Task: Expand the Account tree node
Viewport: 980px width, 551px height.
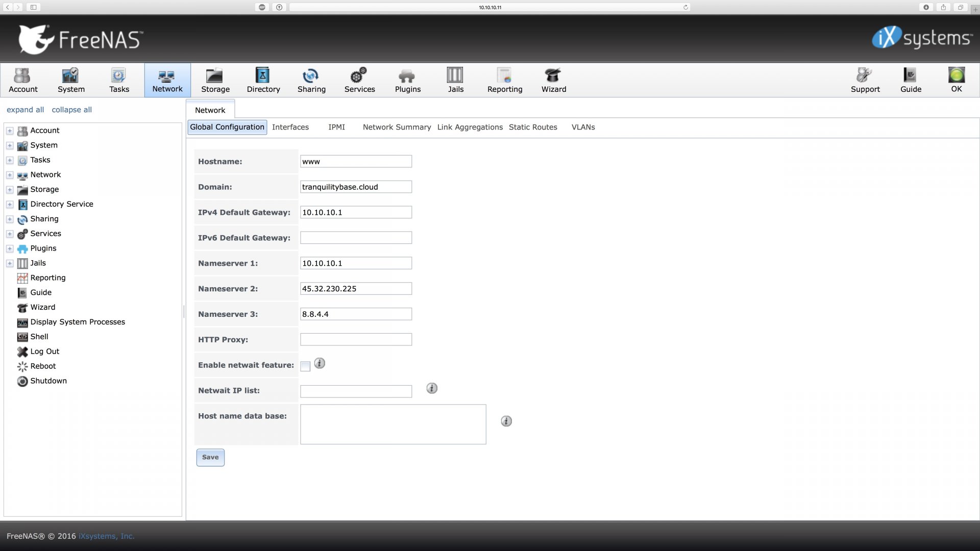Action: tap(10, 131)
